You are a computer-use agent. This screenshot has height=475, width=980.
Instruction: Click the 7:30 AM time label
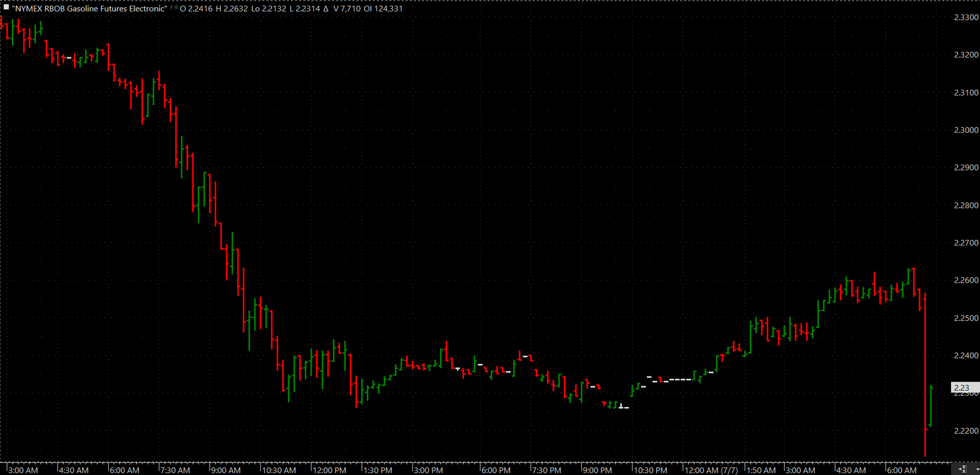(175, 470)
